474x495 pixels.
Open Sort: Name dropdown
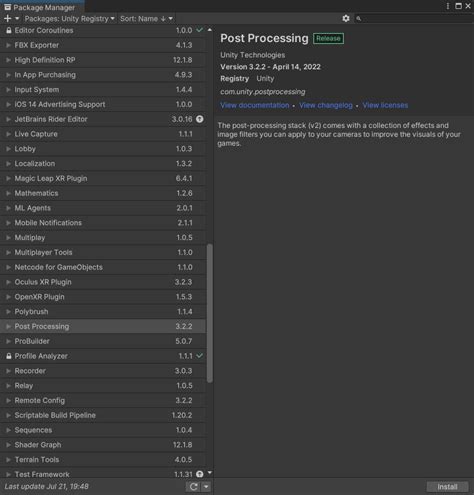click(x=146, y=19)
